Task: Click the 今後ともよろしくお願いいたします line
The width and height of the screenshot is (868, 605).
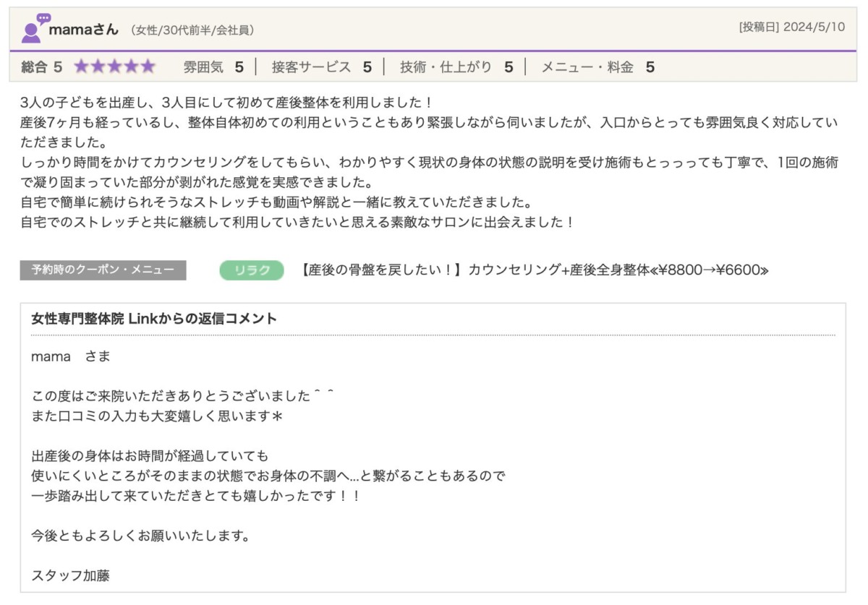Action: pos(141,536)
